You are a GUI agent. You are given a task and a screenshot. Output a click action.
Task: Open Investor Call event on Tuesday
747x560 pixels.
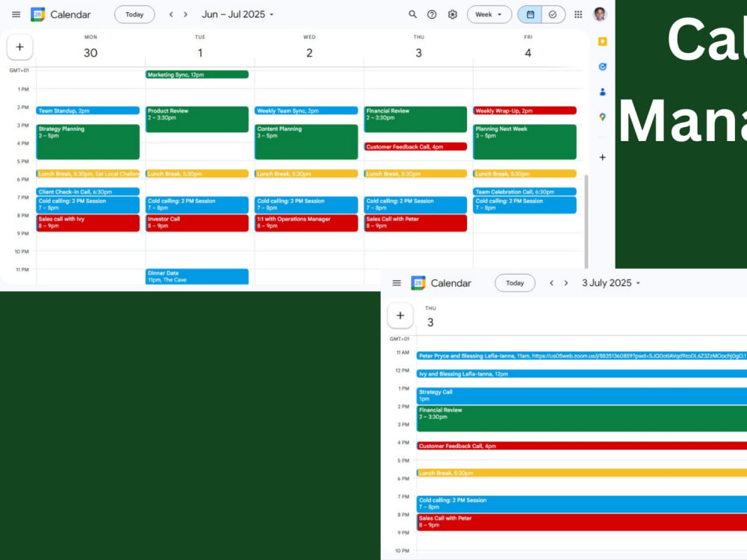[x=196, y=223]
